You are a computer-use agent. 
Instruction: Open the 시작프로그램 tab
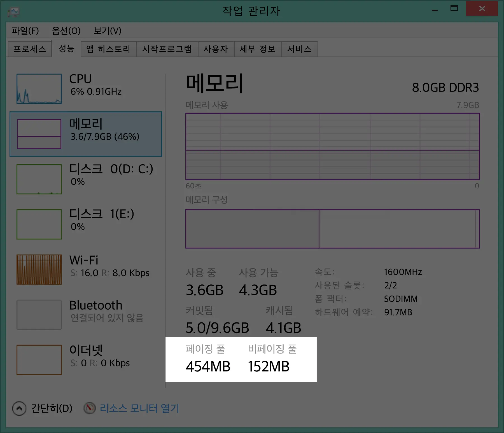pos(167,49)
